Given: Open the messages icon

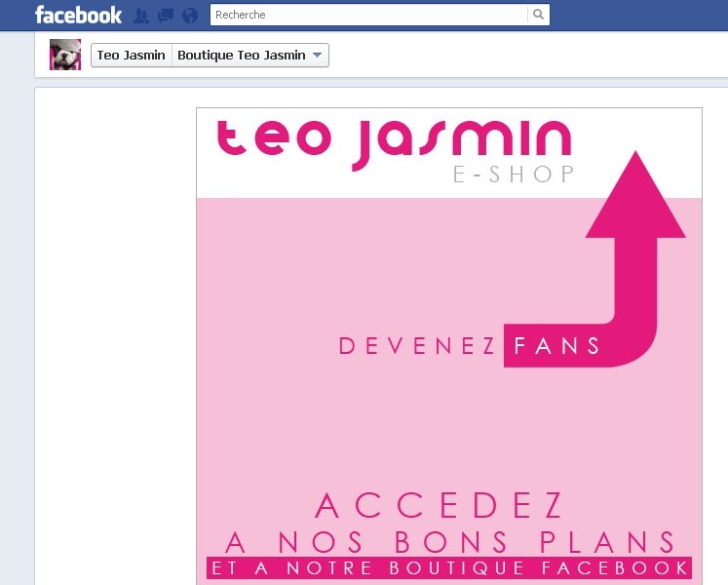Looking at the screenshot, I should pyautogui.click(x=166, y=16).
